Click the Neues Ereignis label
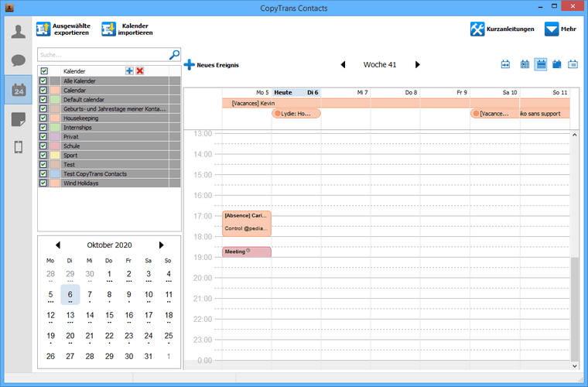This screenshot has width=588, height=387. (218, 65)
